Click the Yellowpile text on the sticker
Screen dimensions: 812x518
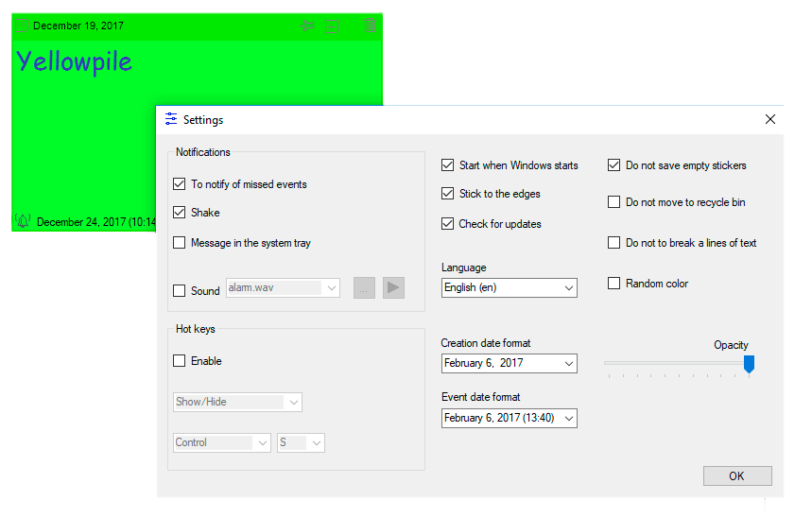tap(74, 62)
